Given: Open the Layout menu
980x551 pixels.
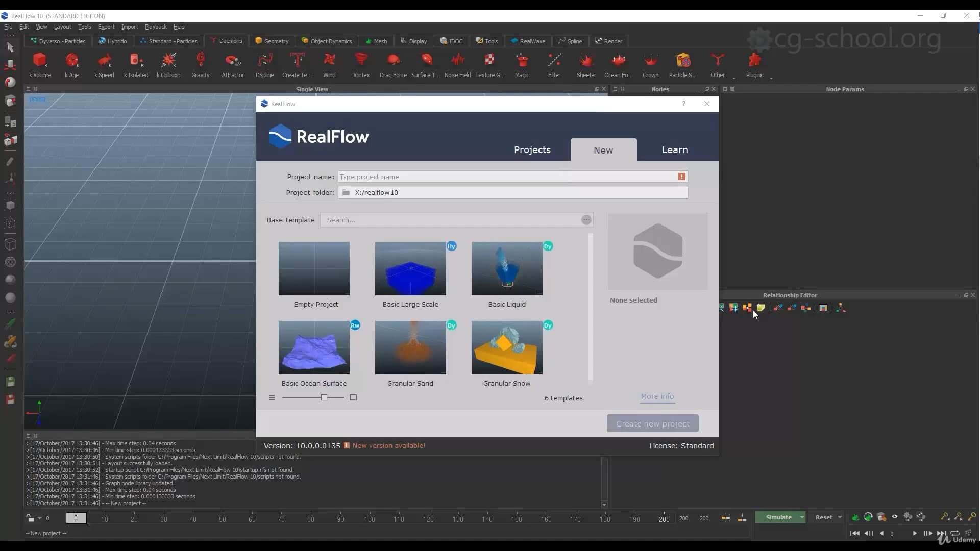Looking at the screenshot, I should (x=62, y=27).
